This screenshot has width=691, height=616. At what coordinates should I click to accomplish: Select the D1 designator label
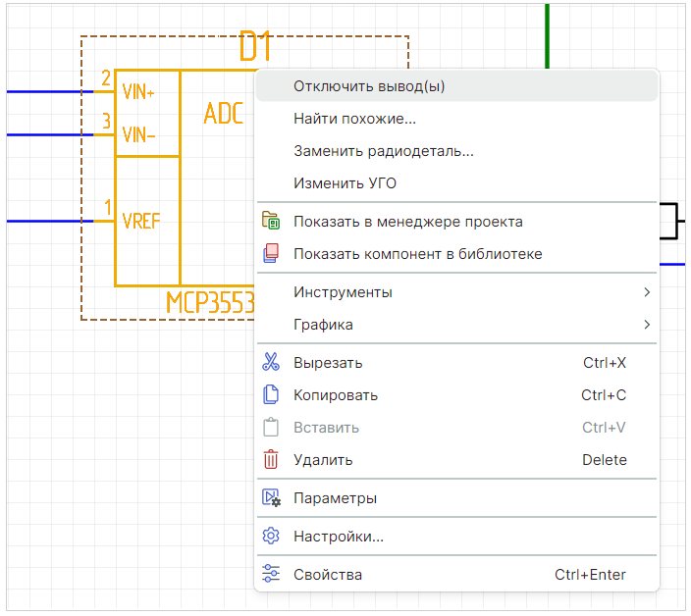[x=254, y=47]
